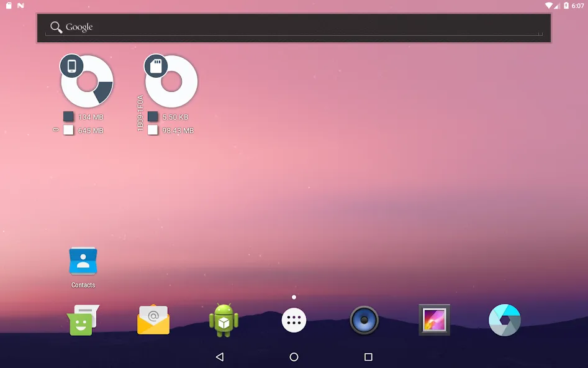Click the internal storage donut chart
This screenshot has width=588, height=368.
[88, 81]
